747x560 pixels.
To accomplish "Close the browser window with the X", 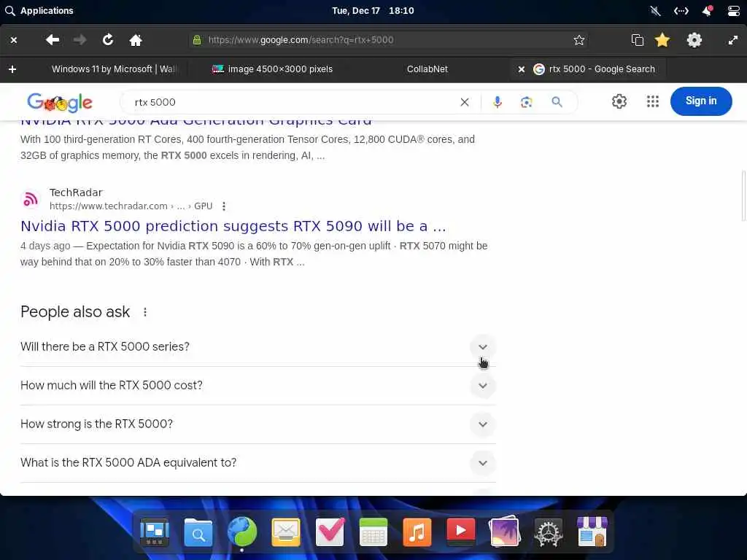I will 14,41.
